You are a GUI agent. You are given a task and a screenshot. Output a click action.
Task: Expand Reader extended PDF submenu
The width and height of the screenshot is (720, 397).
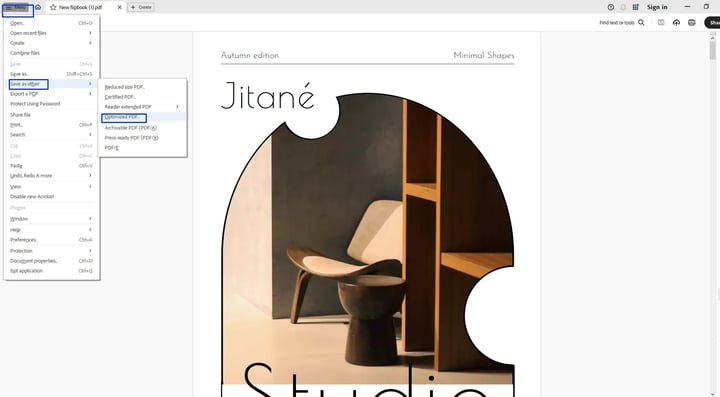(x=142, y=107)
